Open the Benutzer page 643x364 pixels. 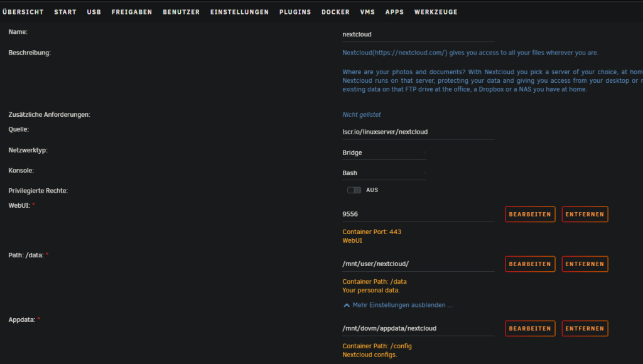(x=181, y=12)
